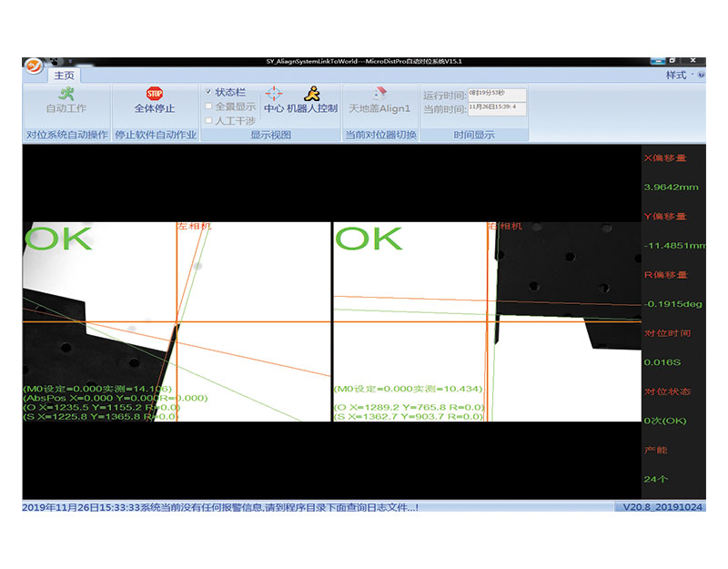Switch aligner with 天地盖Align1 icon
Screen dimensions: 728x569
click(x=379, y=93)
